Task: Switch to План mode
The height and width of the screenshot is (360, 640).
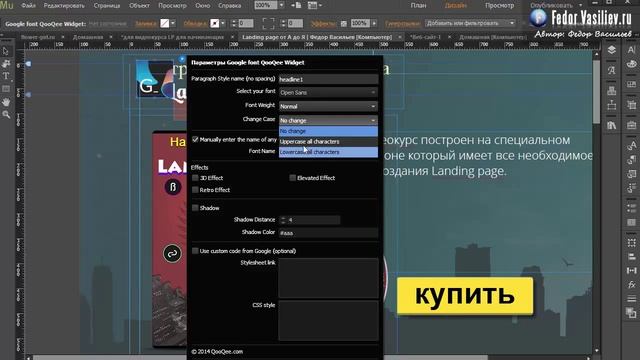Action: 418,5
